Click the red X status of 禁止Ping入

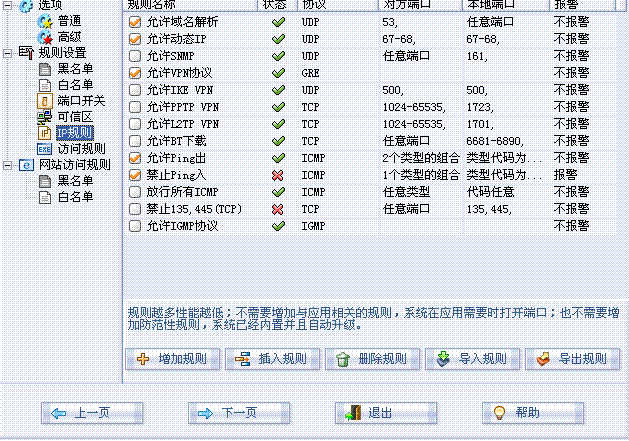pos(278,175)
